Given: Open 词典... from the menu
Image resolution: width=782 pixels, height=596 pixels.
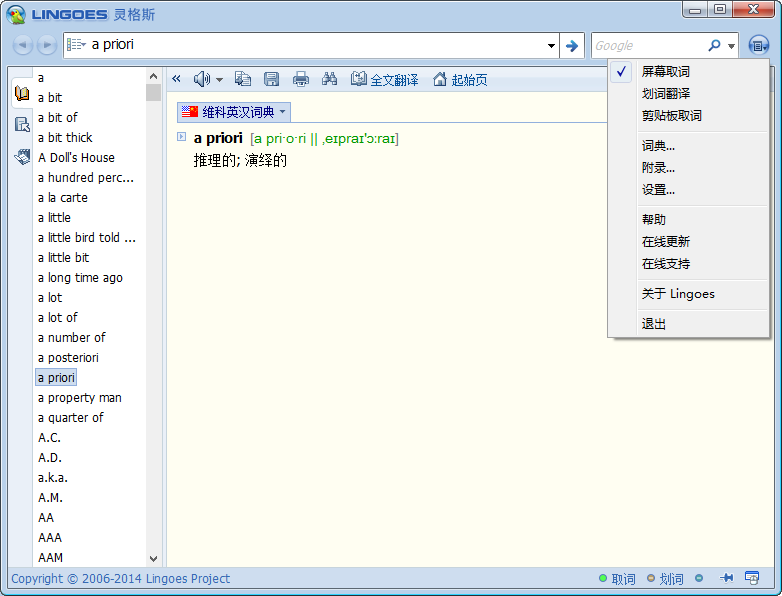Looking at the screenshot, I should click(688, 146).
